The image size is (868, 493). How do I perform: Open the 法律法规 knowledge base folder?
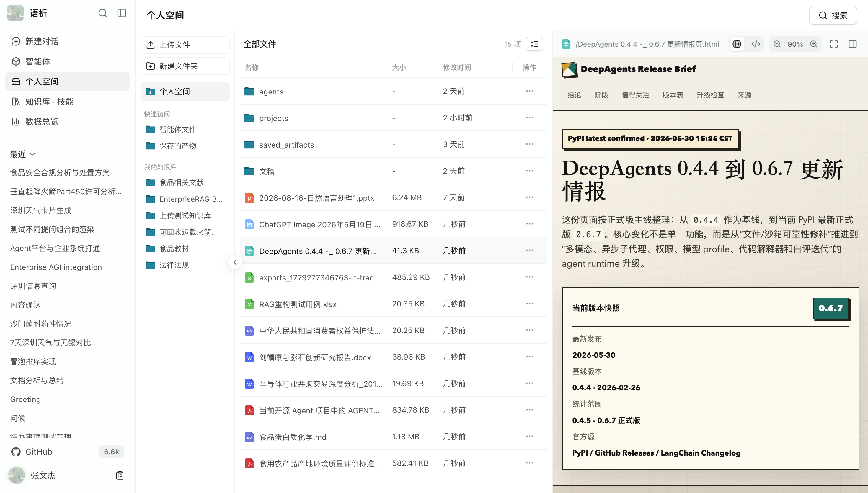(x=185, y=265)
